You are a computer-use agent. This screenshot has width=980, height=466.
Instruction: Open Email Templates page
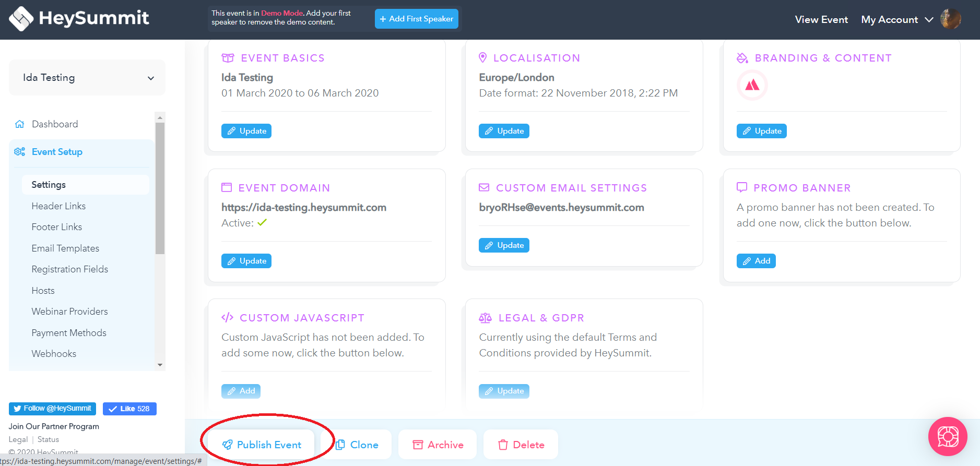(65, 248)
